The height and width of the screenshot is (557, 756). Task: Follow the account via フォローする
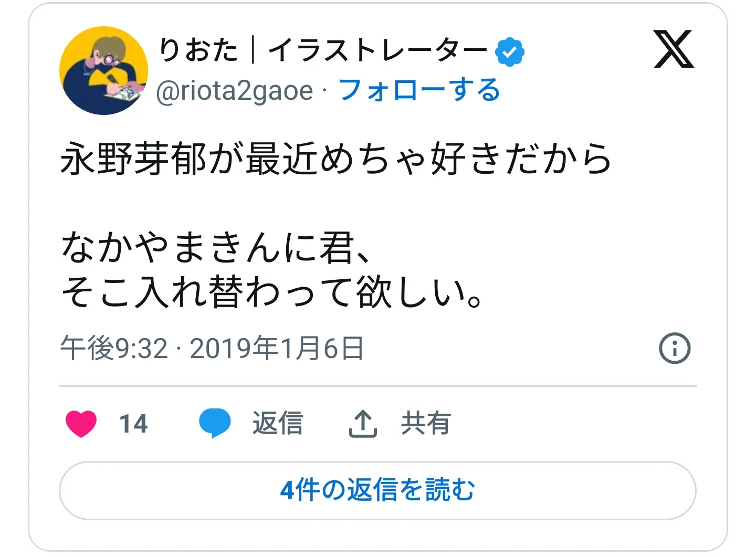(x=419, y=90)
